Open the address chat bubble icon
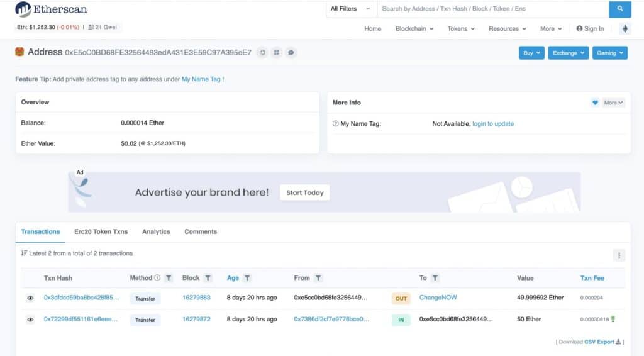The width and height of the screenshot is (644, 356). (291, 53)
